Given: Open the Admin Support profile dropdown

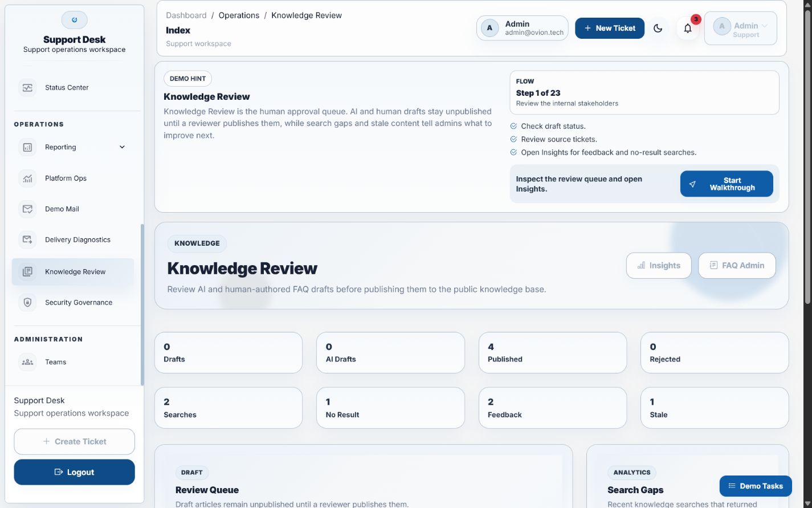Looking at the screenshot, I should coord(741,28).
